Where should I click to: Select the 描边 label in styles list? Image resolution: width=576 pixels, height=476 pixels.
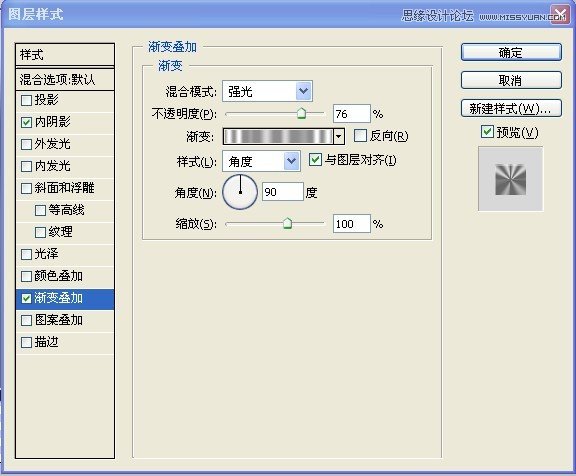click(x=47, y=342)
